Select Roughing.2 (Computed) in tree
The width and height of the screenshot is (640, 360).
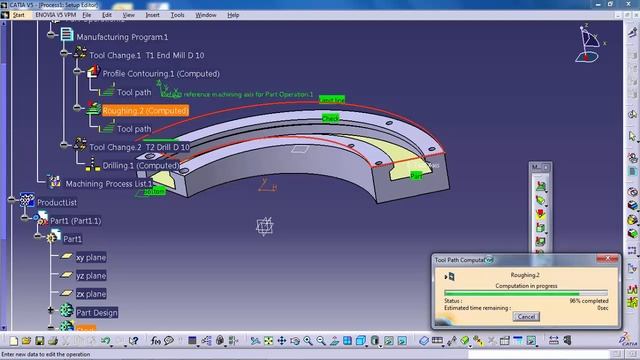point(145,111)
